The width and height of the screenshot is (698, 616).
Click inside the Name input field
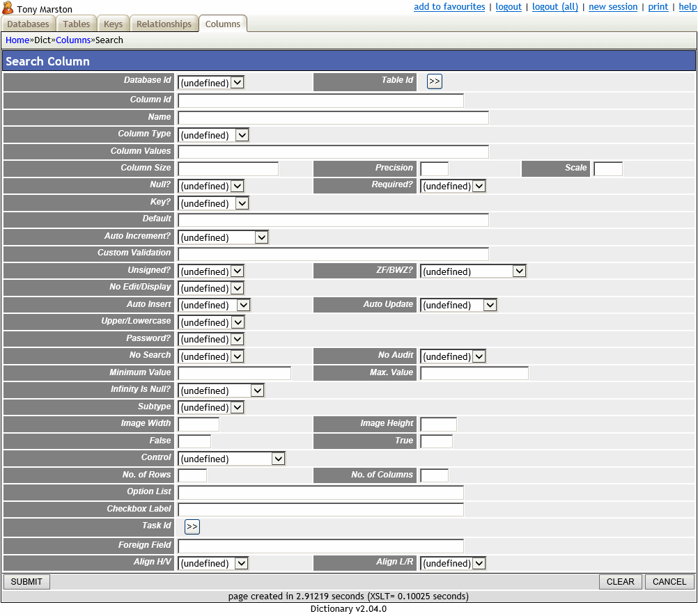(x=333, y=117)
